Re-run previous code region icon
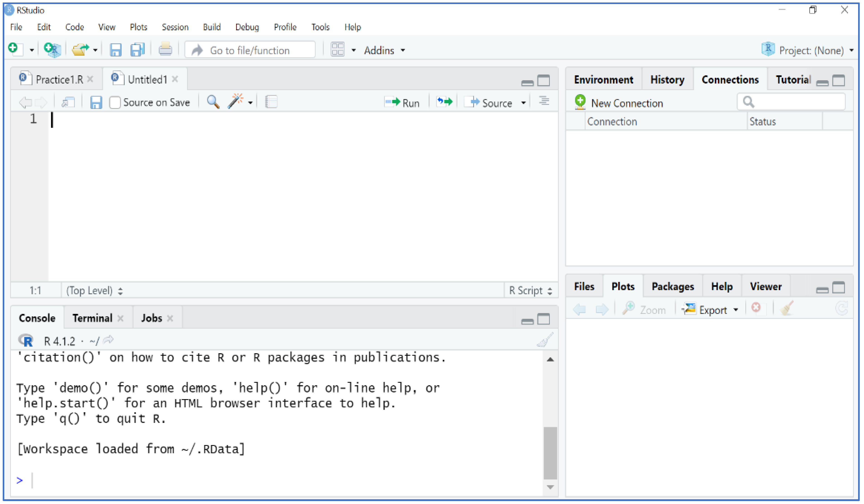 click(445, 102)
